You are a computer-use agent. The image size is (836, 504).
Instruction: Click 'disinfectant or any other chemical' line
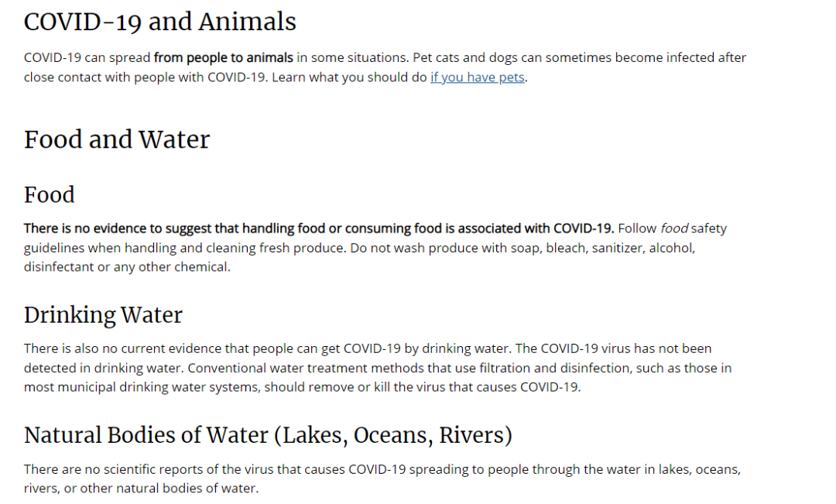tap(127, 267)
